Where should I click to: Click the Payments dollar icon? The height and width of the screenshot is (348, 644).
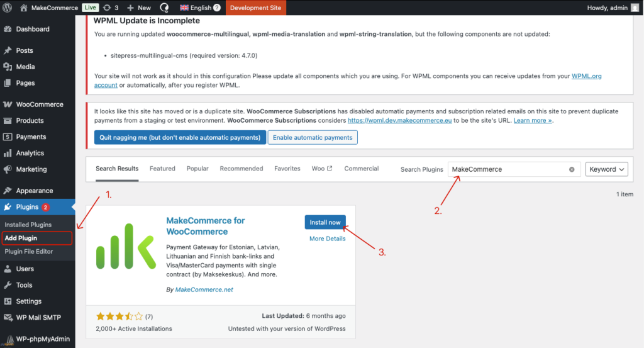click(8, 137)
